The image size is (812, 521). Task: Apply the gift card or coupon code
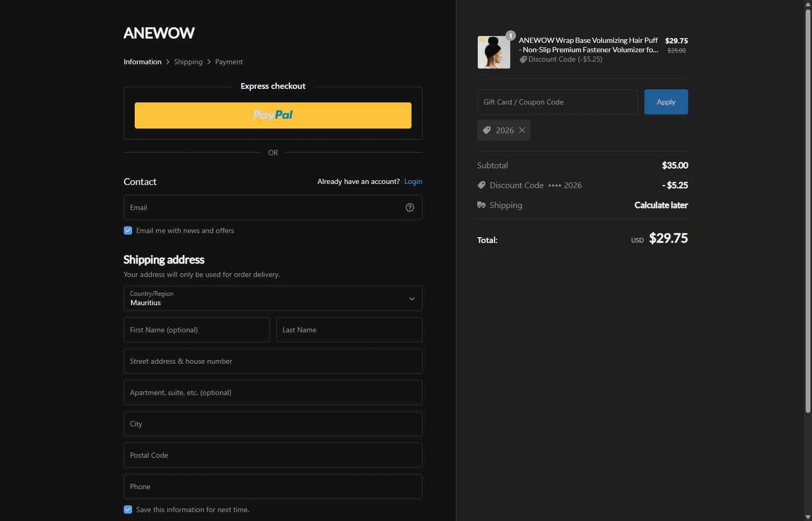[x=666, y=102]
